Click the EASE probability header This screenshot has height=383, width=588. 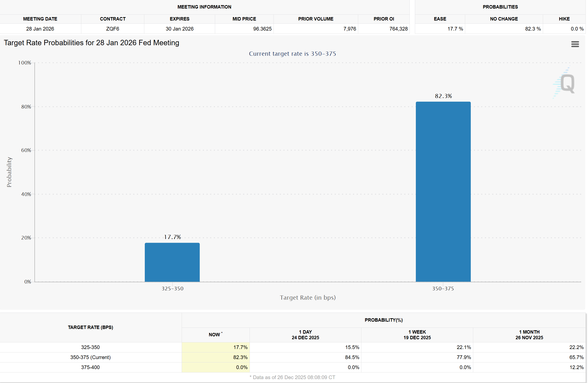pos(440,19)
